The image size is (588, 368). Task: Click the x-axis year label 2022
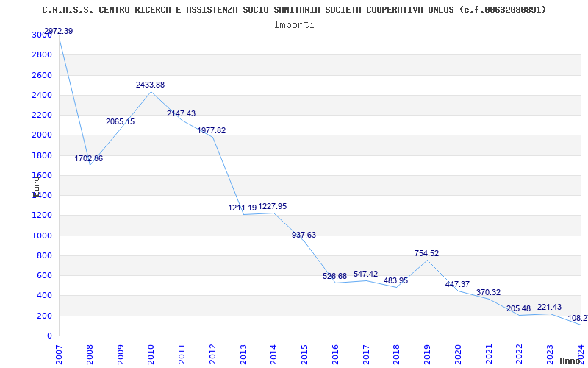click(519, 355)
